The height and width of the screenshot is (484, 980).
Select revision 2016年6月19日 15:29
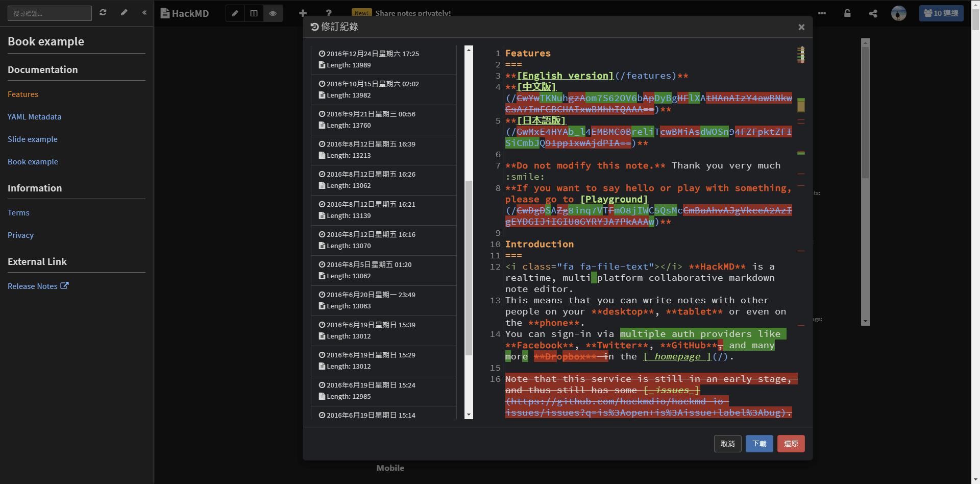point(383,361)
